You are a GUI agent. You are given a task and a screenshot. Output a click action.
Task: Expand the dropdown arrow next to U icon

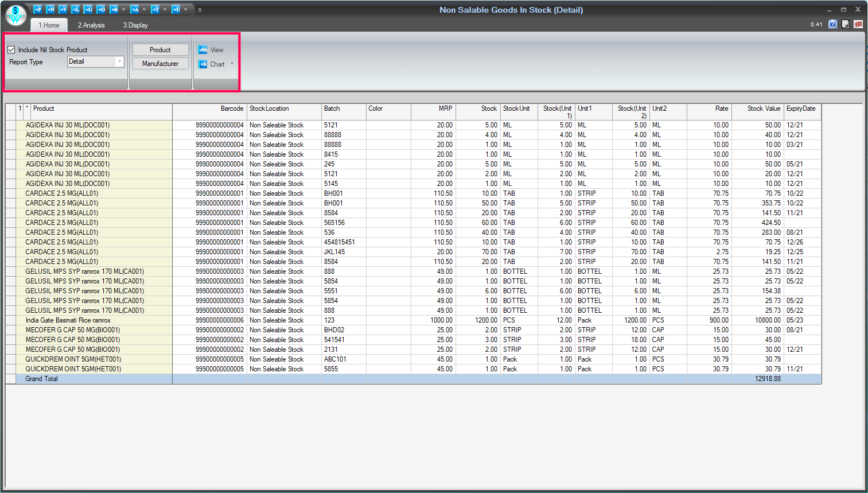185,9
